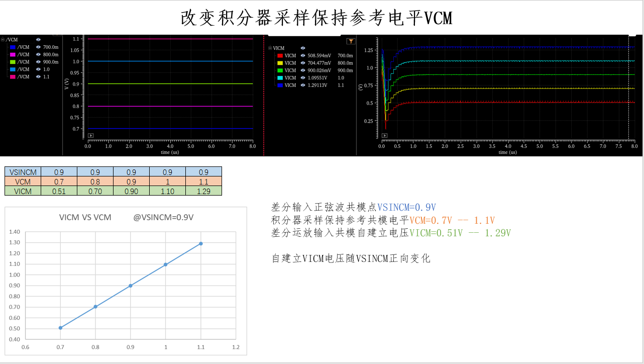Click the play icon in VICM plot
The image size is (644, 364).
coord(385,135)
